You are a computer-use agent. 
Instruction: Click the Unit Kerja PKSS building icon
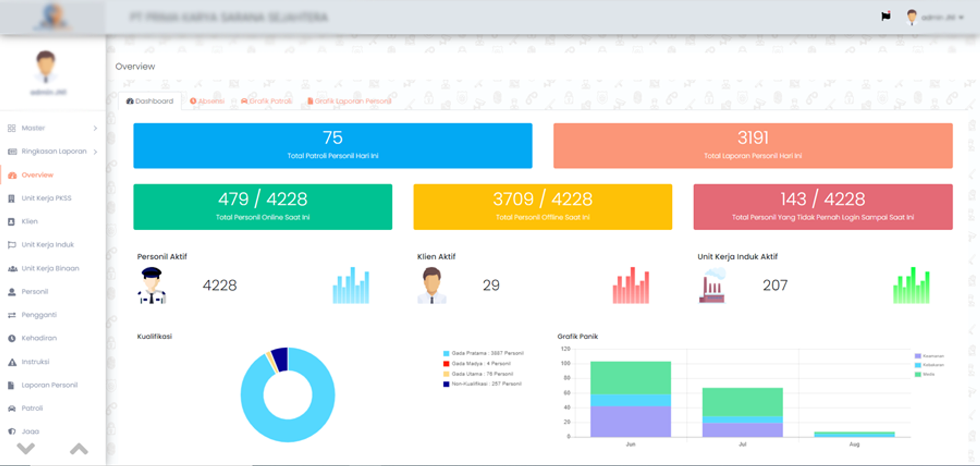[x=12, y=198]
